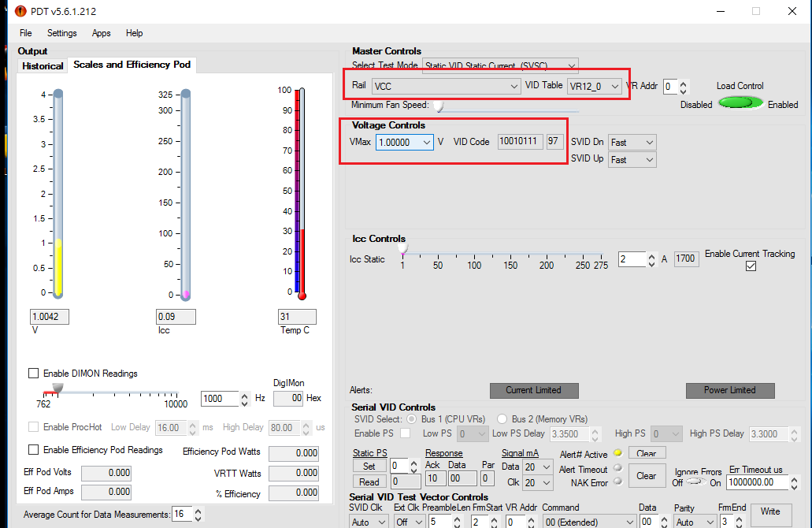Select Bus 2 (Memory VRs) radio
The image size is (812, 528).
point(502,418)
